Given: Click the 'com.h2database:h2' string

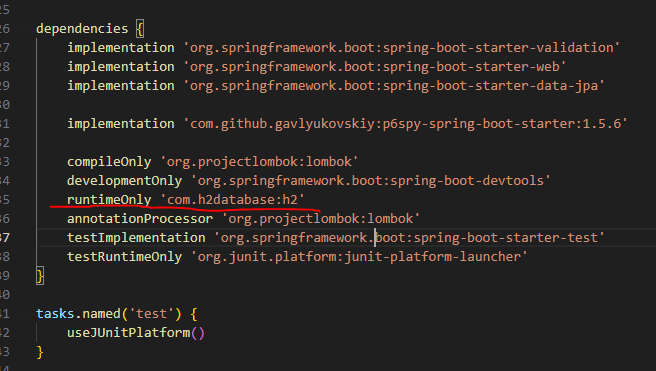Looking at the screenshot, I should tap(233, 200).
